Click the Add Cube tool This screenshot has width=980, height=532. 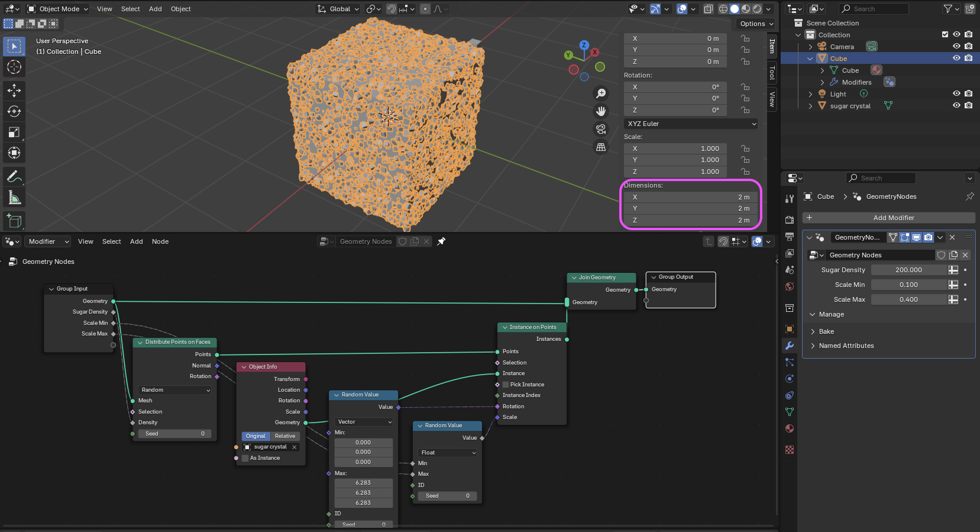tap(14, 221)
